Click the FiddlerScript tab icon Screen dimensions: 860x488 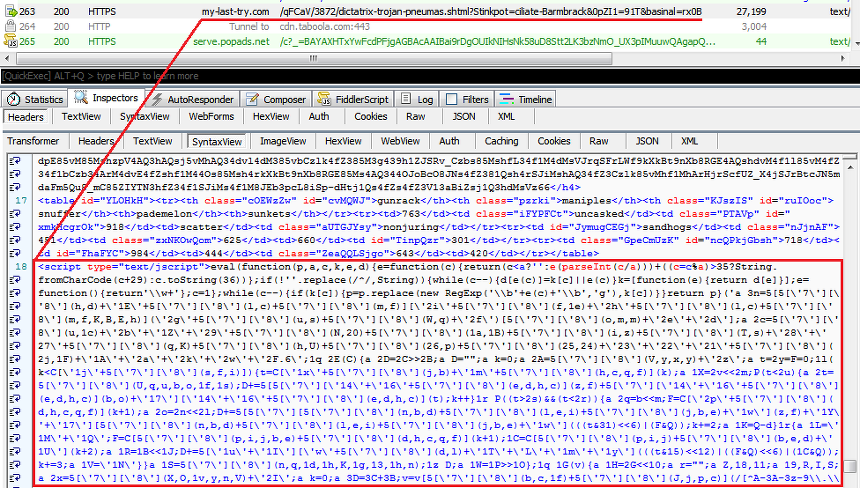(324, 99)
